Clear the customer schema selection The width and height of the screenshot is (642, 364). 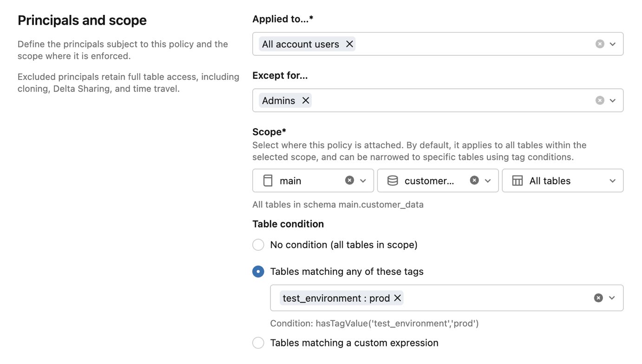(x=474, y=181)
